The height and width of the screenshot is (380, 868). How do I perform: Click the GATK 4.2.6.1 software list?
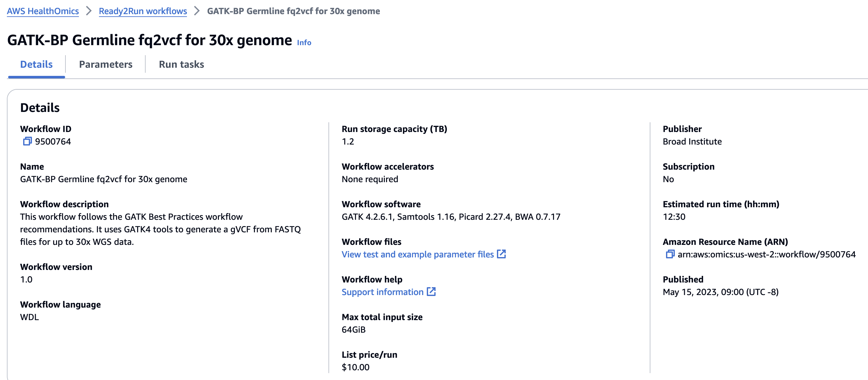[x=451, y=217]
